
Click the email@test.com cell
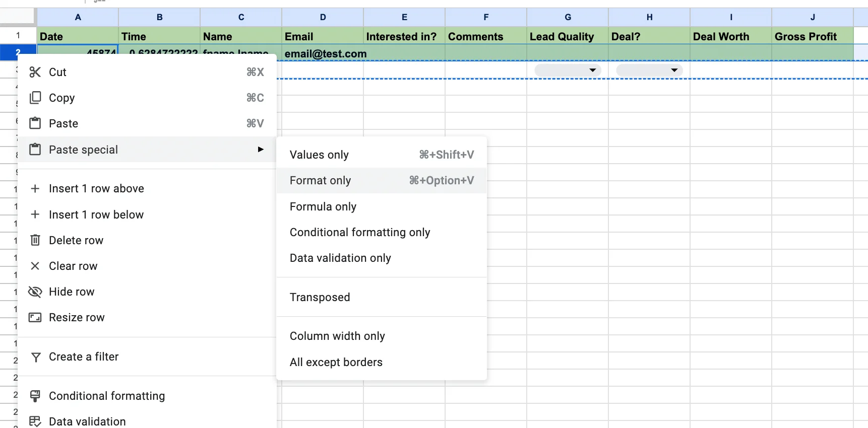323,53
